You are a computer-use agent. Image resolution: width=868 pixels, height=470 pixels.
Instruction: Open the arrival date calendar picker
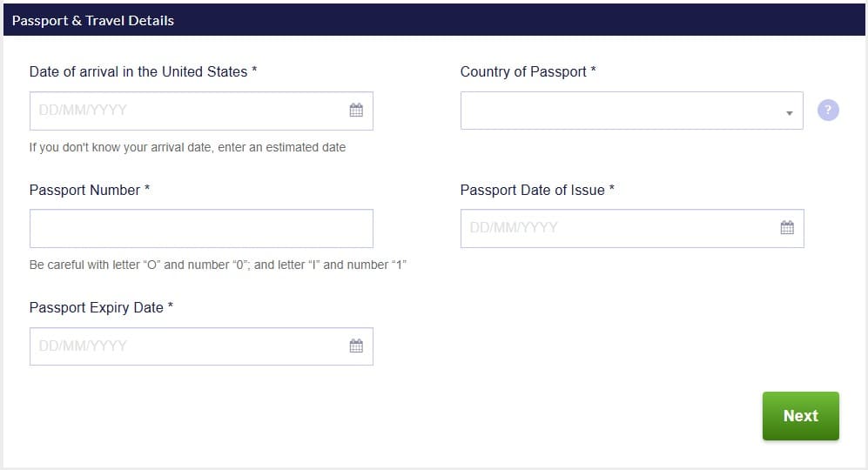click(356, 111)
